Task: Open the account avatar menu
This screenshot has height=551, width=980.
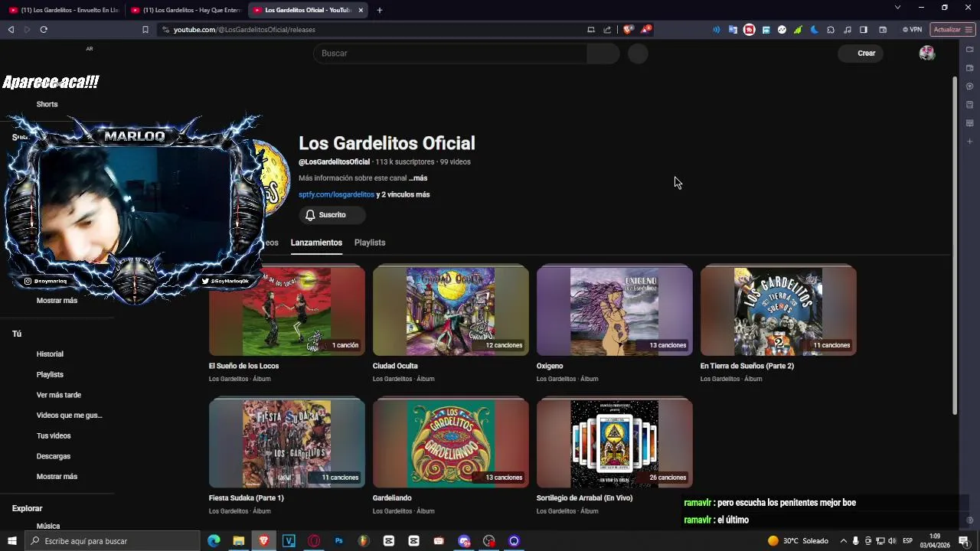Action: click(927, 54)
